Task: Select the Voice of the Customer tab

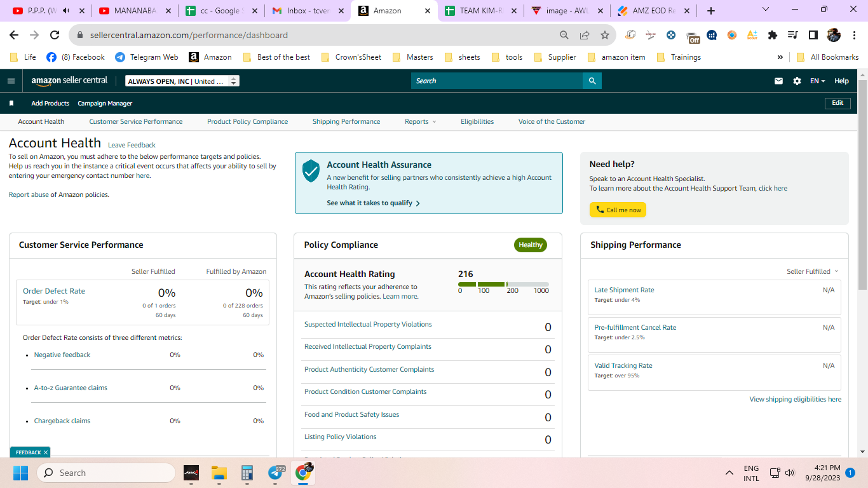Action: click(x=552, y=121)
